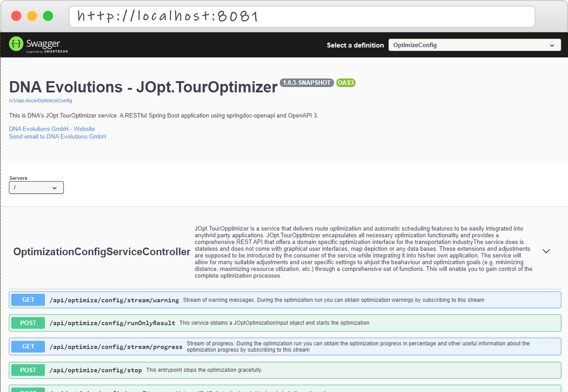Open the /v3/api-docs/OptimizeConfig spec link
The image size is (568, 392).
pyautogui.click(x=40, y=100)
